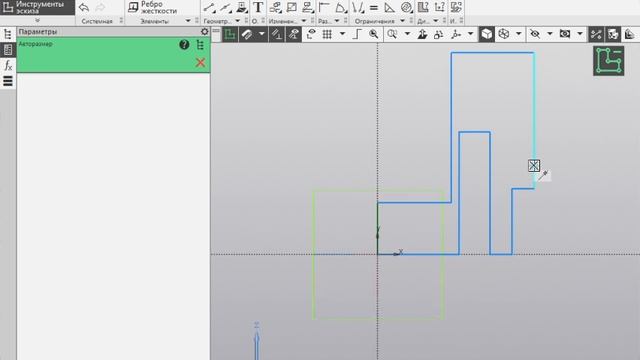
Task: Expand the hidden-objects eye dropdown arrow
Action: (549, 34)
